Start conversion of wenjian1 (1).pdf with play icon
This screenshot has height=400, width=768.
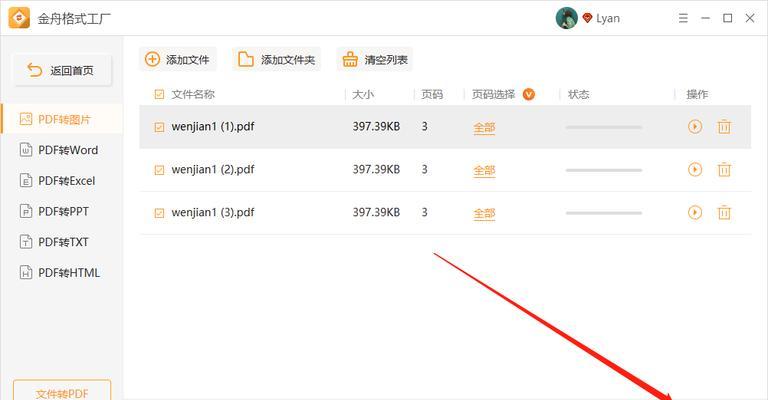(695, 127)
